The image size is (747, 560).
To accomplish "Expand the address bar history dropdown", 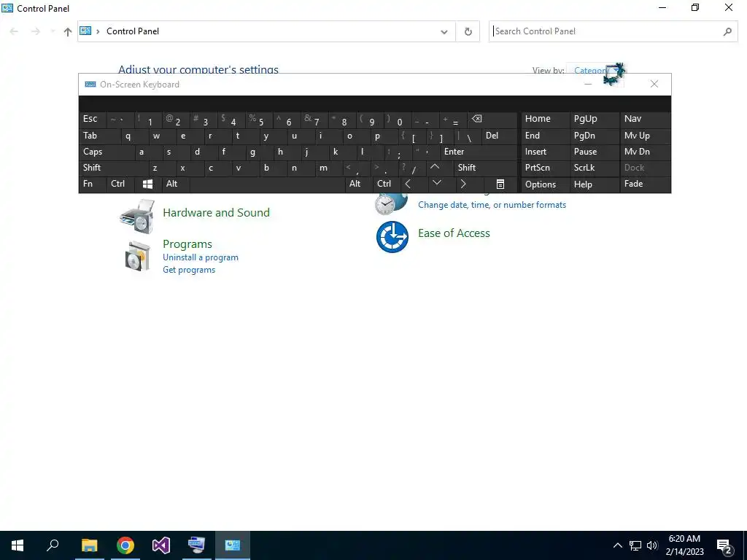I will [444, 32].
